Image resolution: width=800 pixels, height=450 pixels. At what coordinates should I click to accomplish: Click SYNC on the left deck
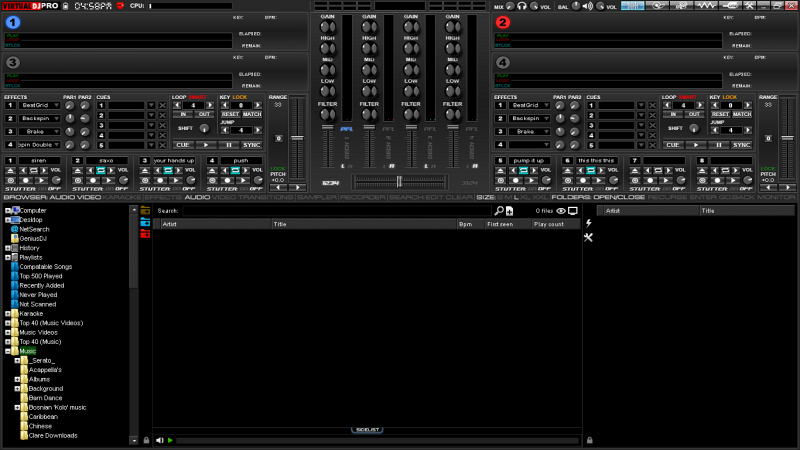pyautogui.click(x=252, y=145)
